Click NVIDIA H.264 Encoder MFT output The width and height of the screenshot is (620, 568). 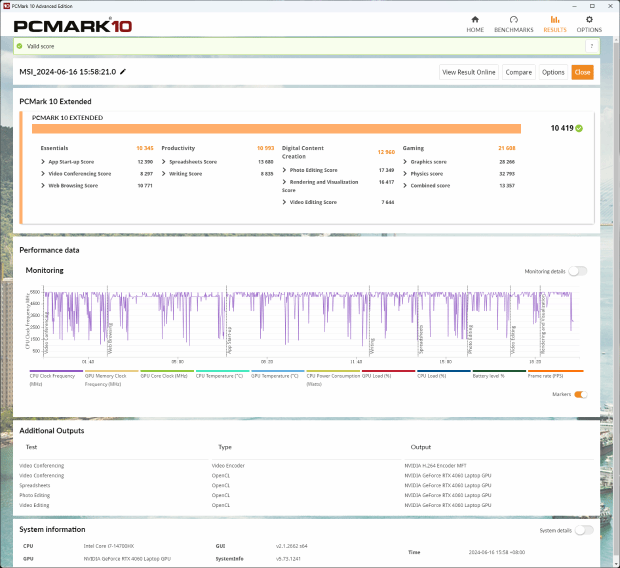coord(435,466)
